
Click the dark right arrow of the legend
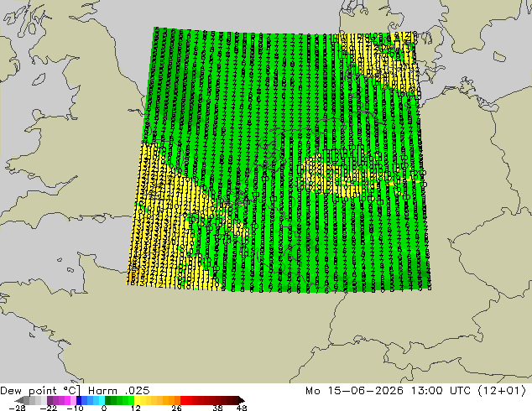click(x=242, y=400)
